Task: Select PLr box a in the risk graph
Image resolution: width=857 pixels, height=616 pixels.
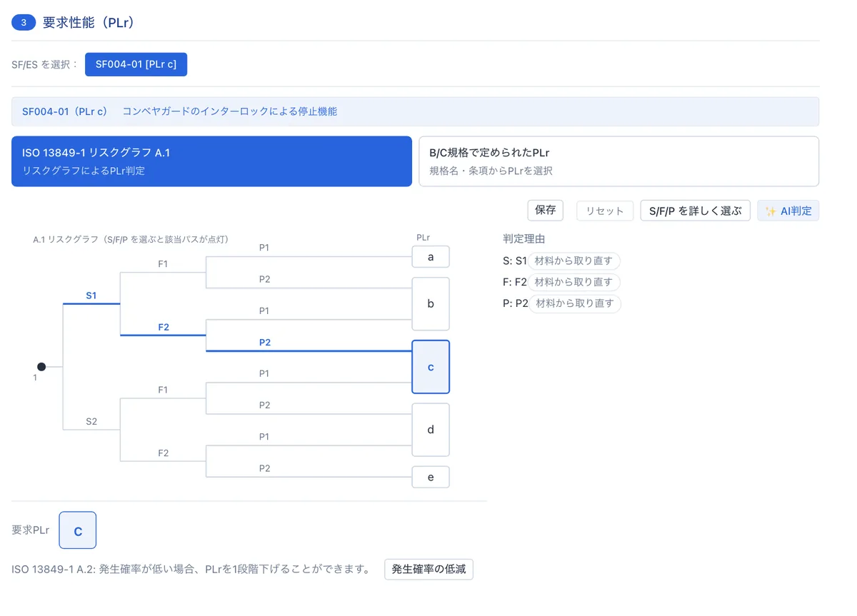Action: [431, 256]
